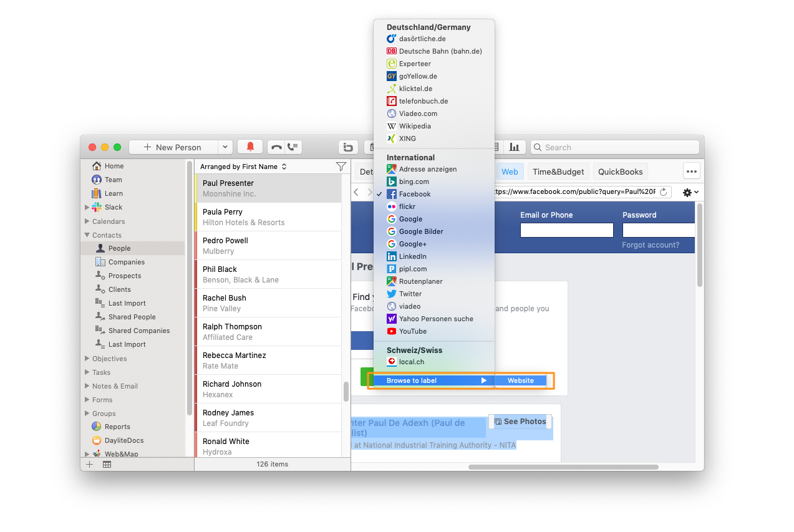The width and height of the screenshot is (794, 532).
Task: Open Browse to label submenu
Action: click(434, 380)
